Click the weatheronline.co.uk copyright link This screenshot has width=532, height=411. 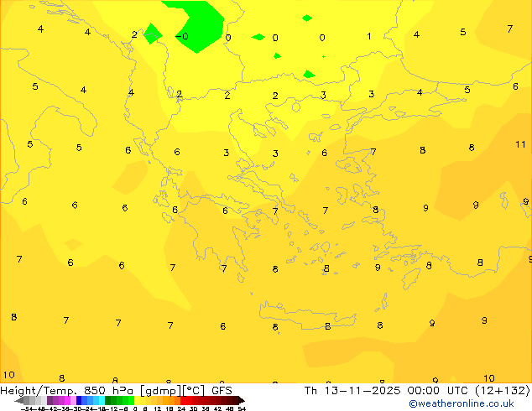462,404
